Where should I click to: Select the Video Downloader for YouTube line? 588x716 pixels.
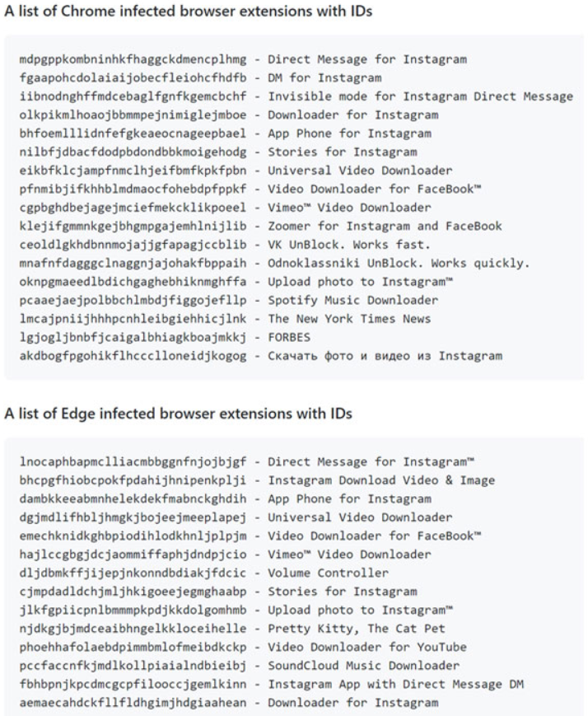(243, 648)
